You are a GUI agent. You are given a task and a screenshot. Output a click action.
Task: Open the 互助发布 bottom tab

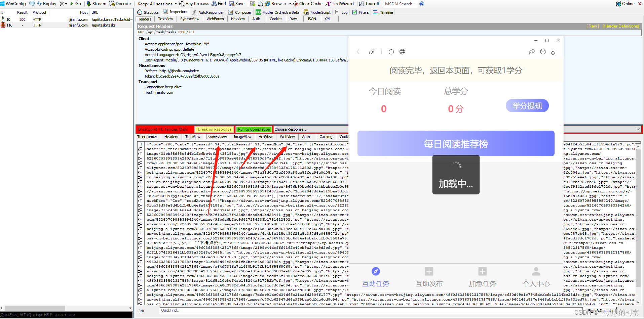point(429,277)
